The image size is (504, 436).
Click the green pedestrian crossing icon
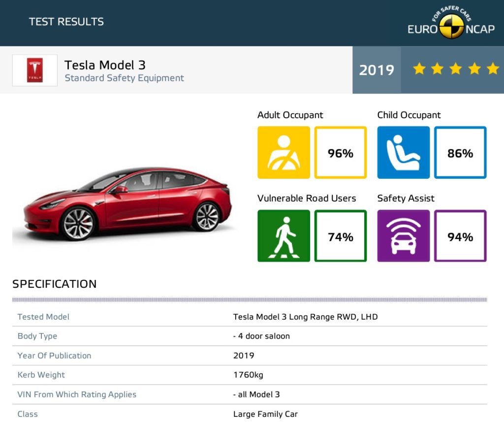click(283, 236)
